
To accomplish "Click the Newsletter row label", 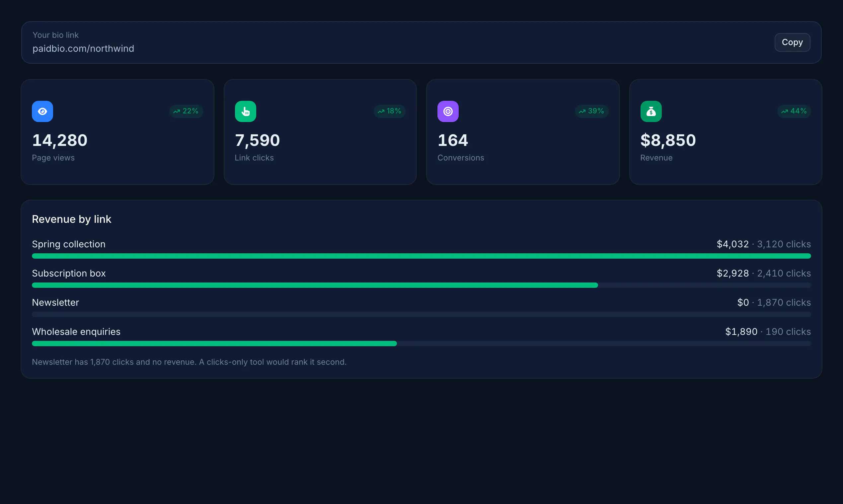I will [55, 303].
